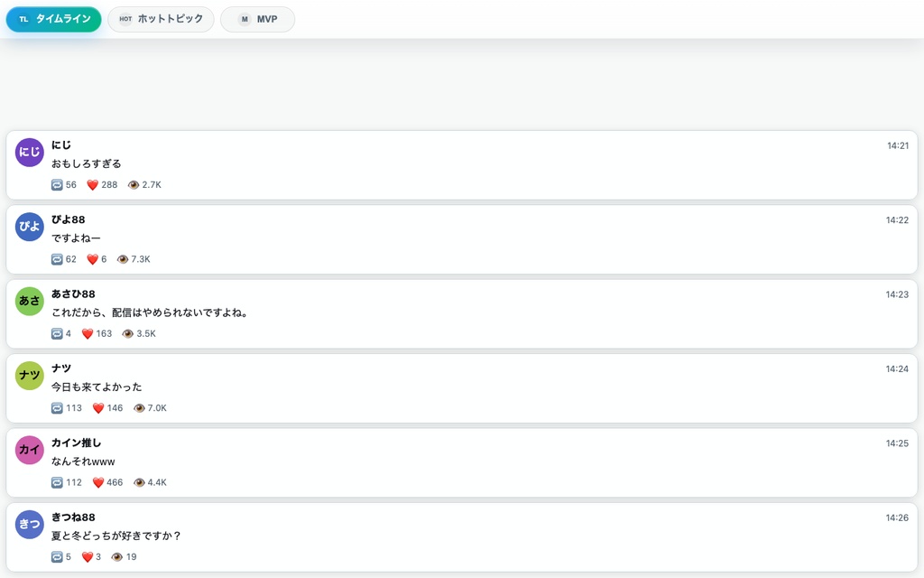Open the MVP tab
This screenshot has height=578, width=924.
(x=257, y=20)
